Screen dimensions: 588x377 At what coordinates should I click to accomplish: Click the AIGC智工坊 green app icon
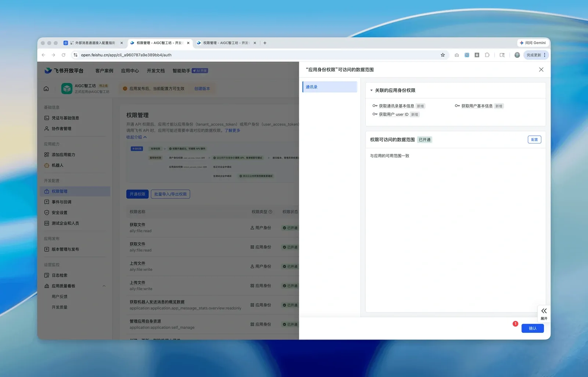67,89
